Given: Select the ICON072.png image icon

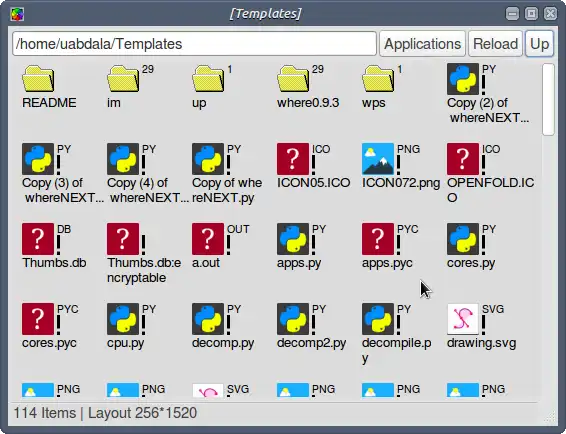Looking at the screenshot, I should click(x=378, y=159).
